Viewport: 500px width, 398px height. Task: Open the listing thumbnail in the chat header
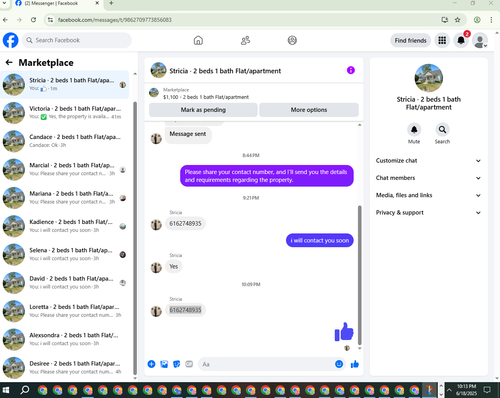tap(158, 70)
